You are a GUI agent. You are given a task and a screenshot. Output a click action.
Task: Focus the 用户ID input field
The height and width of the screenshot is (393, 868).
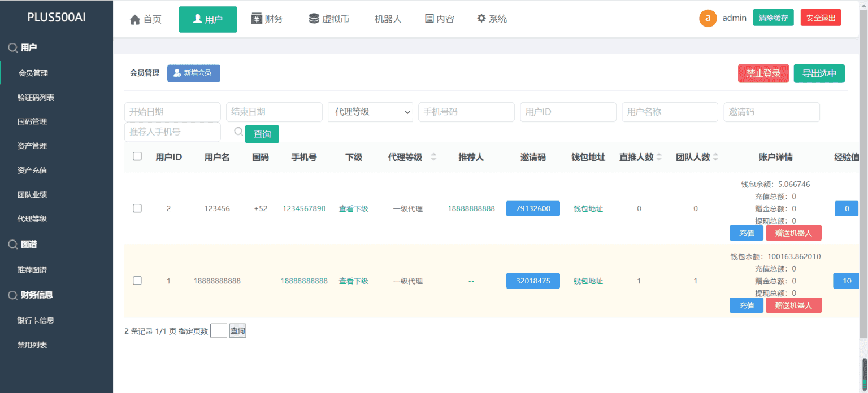[568, 112]
